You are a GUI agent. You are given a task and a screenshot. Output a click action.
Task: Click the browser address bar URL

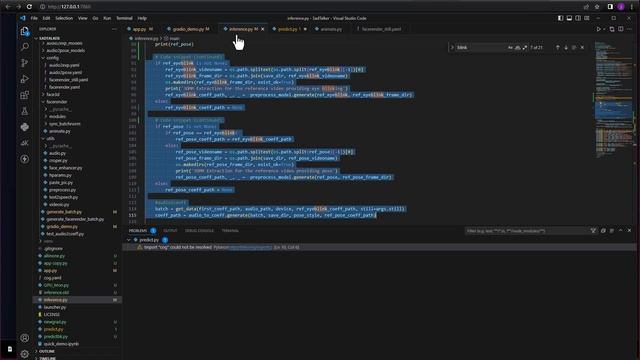click(x=69, y=7)
